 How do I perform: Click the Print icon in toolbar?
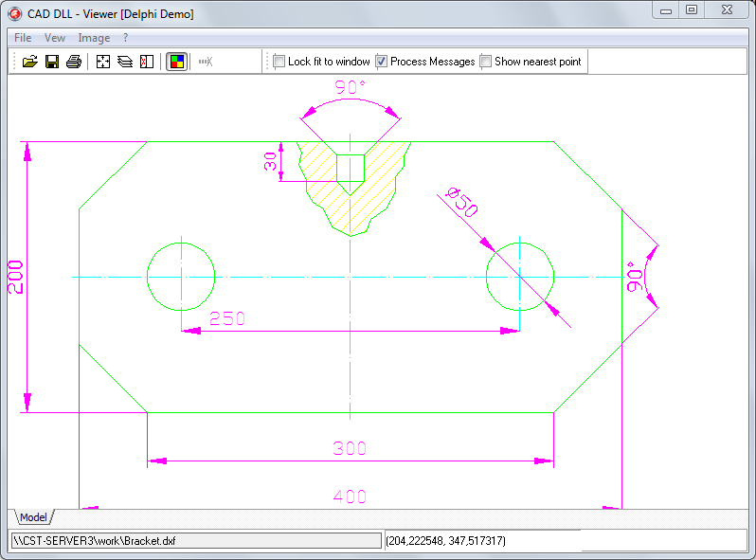tap(74, 62)
